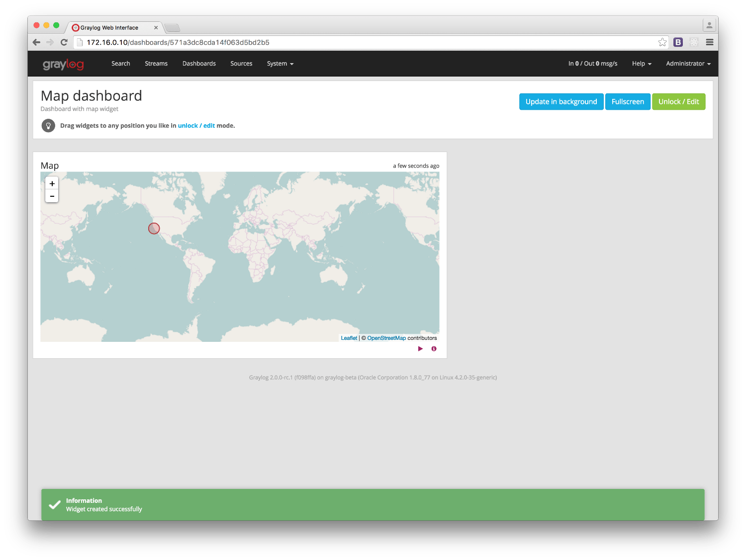The height and width of the screenshot is (560, 746).
Task: Select the Graylog Web Interface browser tab
Action: coord(110,27)
